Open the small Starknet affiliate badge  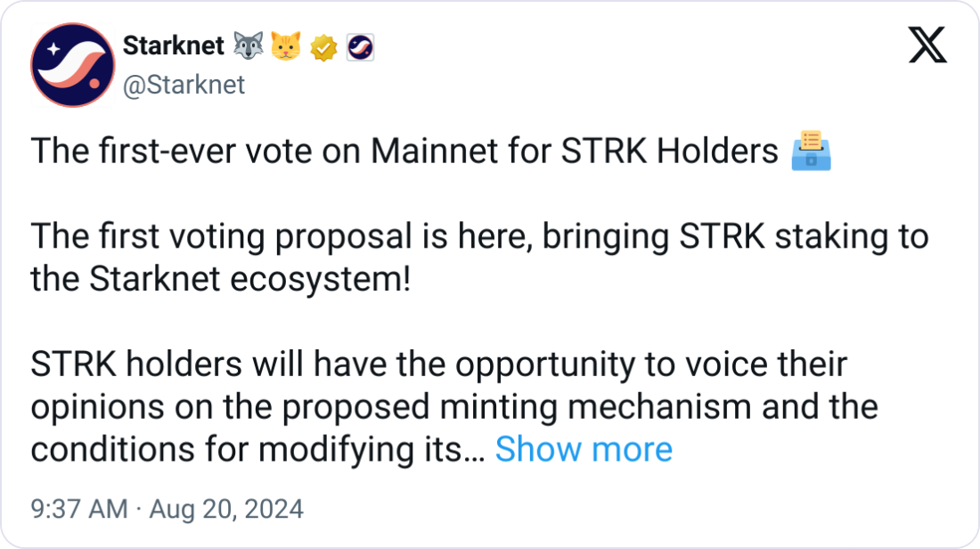pyautogui.click(x=361, y=47)
